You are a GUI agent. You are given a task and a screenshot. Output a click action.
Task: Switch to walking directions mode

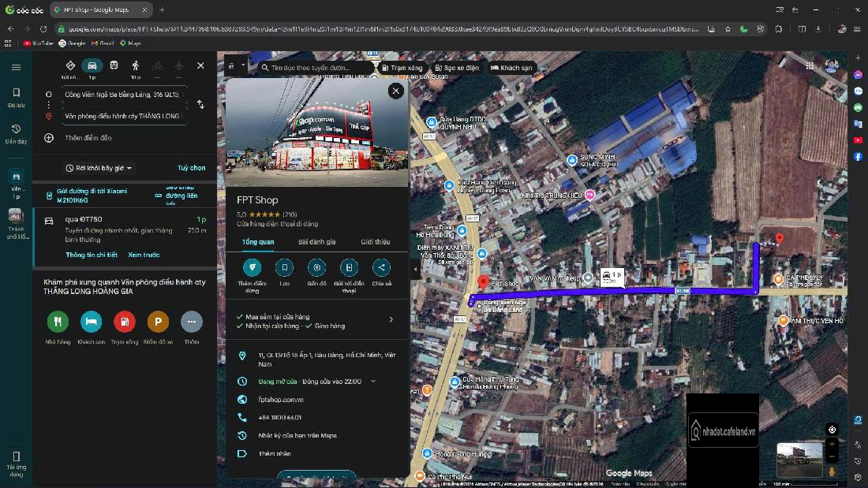click(x=135, y=66)
